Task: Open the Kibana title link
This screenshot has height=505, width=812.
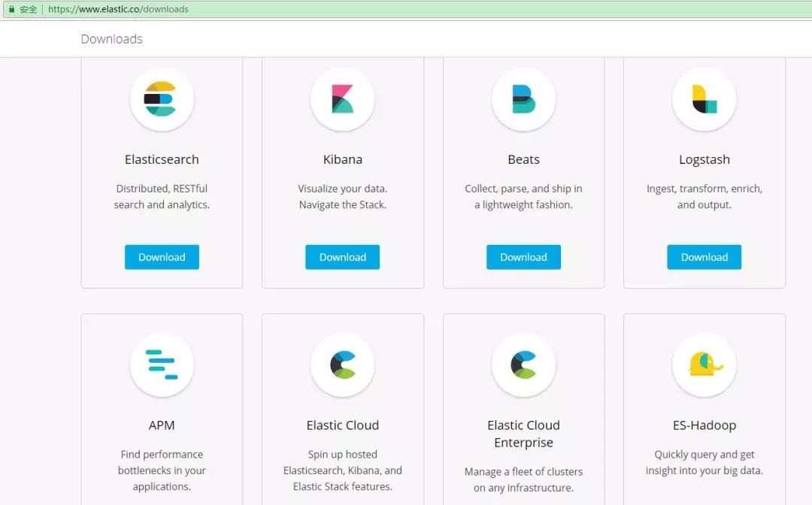Action: (x=342, y=159)
